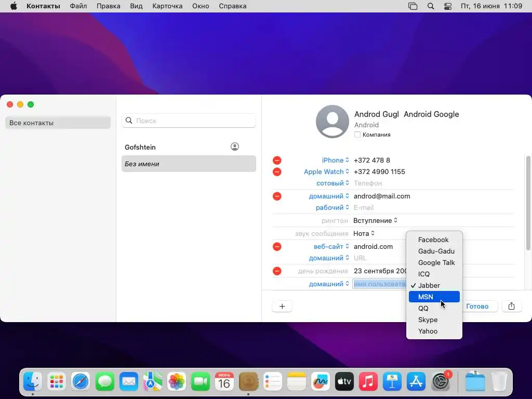Open Calendar showing 16 in Dock
The width and height of the screenshot is (532, 399).
pyautogui.click(x=224, y=381)
